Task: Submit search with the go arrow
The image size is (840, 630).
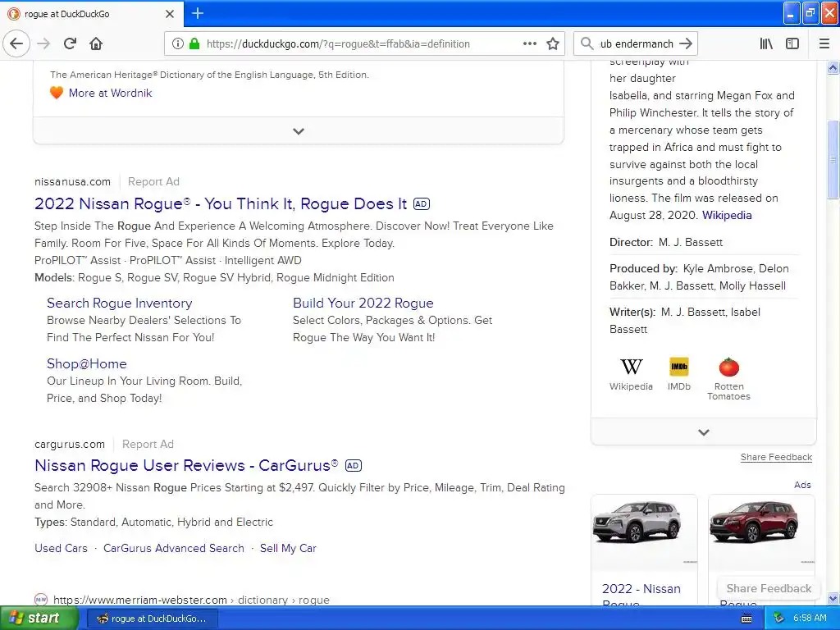Action: [x=685, y=44]
